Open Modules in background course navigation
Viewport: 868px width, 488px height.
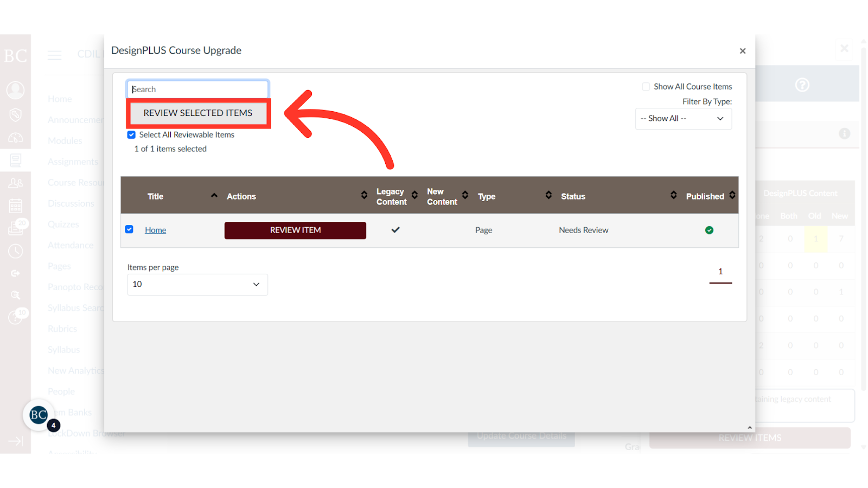(x=65, y=141)
